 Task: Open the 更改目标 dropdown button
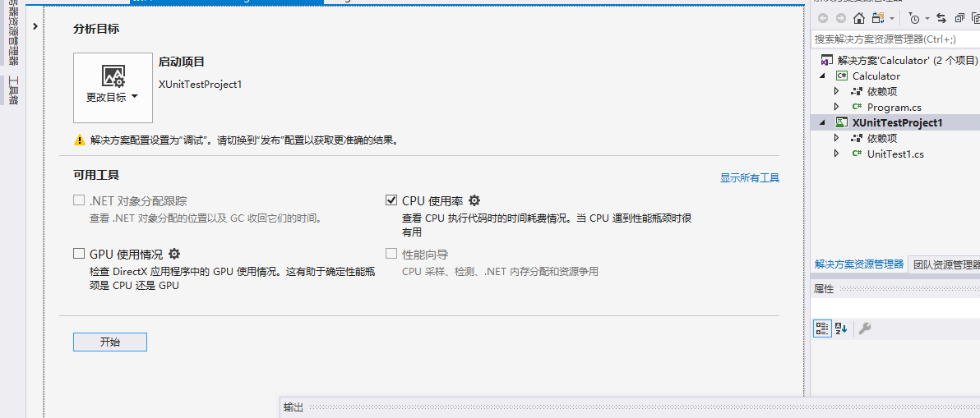[x=113, y=87]
